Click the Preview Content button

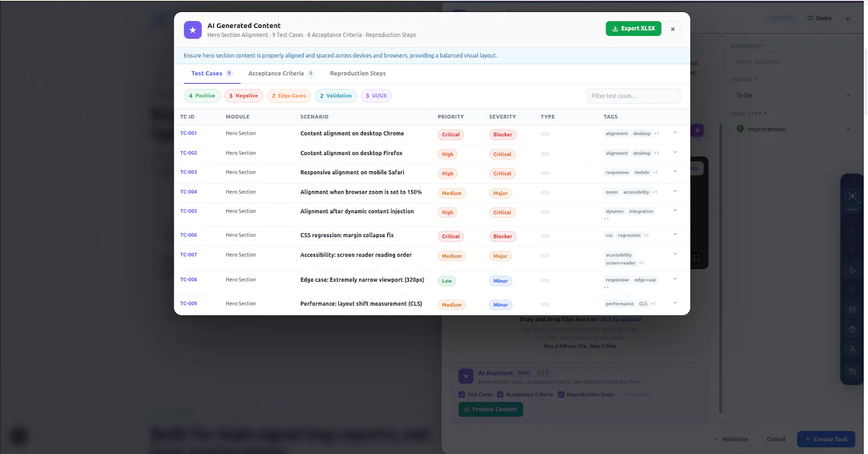tap(490, 410)
